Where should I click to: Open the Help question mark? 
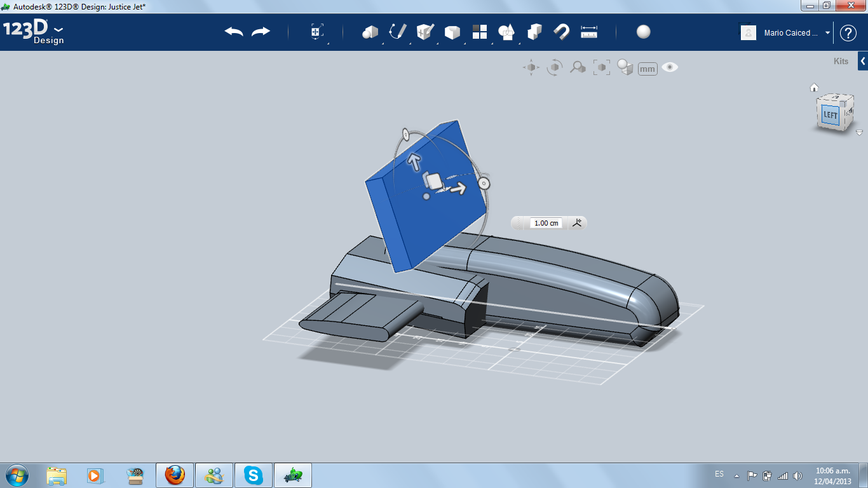point(848,32)
